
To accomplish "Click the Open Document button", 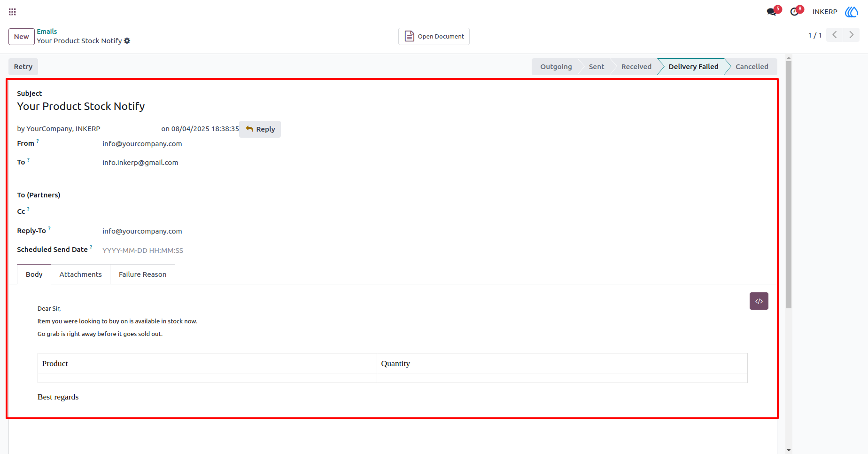I will pos(434,36).
